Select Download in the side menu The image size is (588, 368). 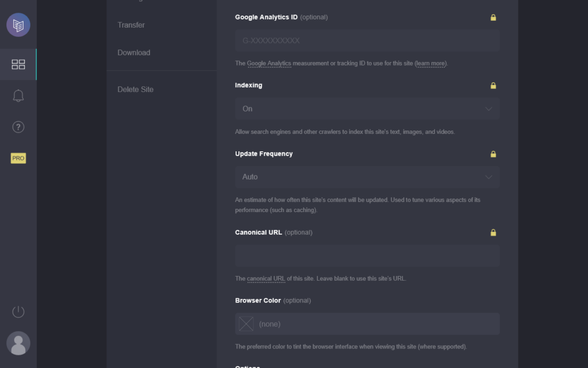(134, 52)
